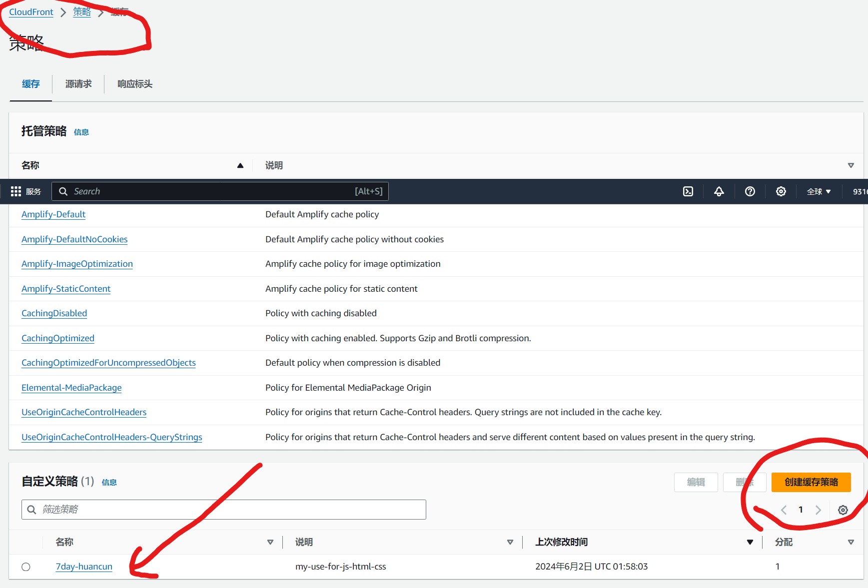This screenshot has width=868, height=588.
Task: Navigate to CloudFront breadcrumb link
Action: pos(31,12)
